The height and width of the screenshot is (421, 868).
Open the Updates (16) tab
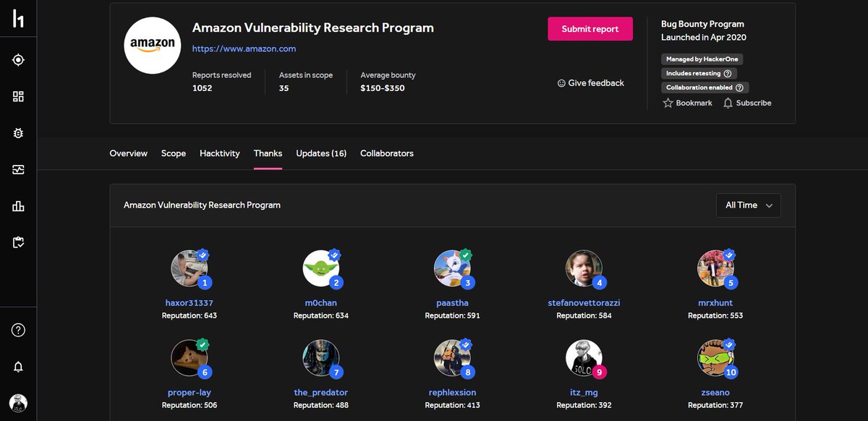click(x=321, y=153)
